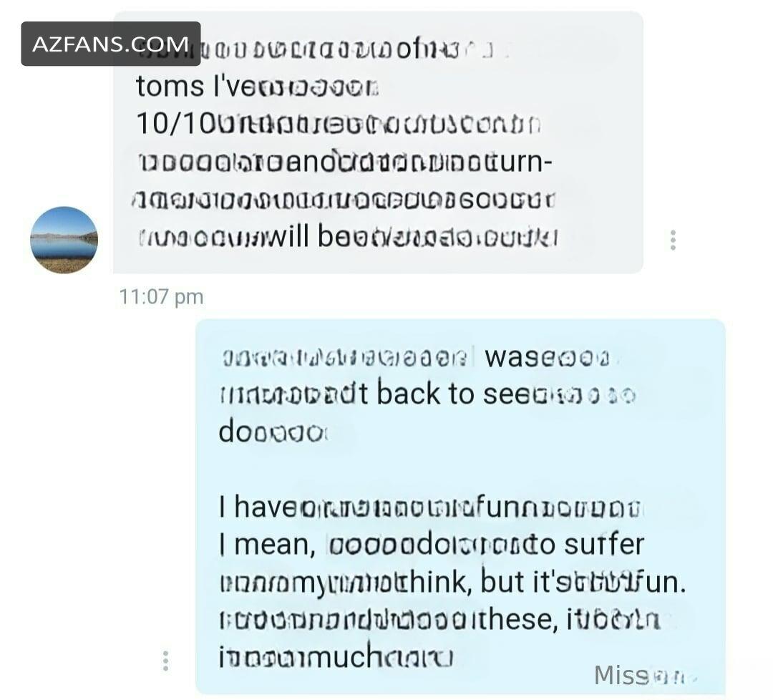Click the "I mean," text in the blue bubble

267,545
